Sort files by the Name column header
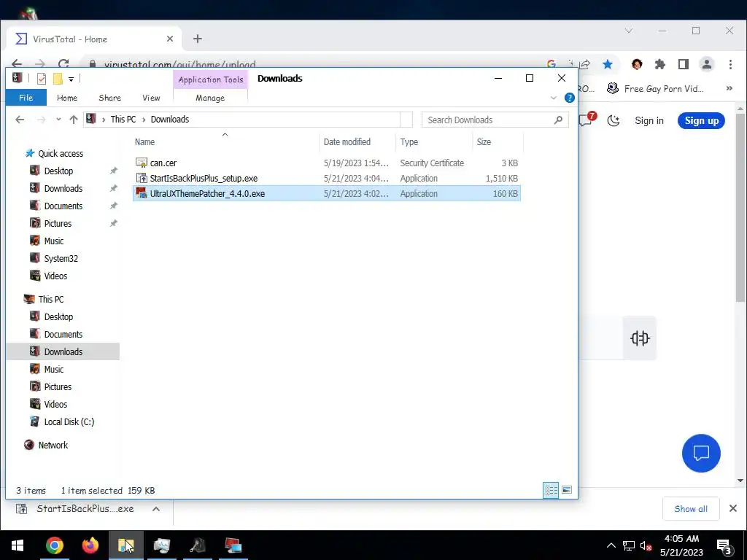The image size is (747, 560). coord(225,142)
